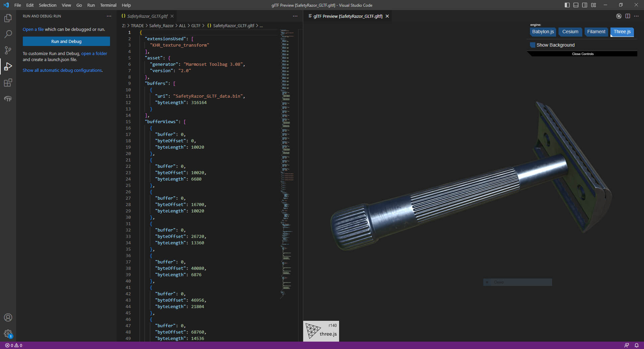Screen dimensions: 644x349
Task: Click the notifications bell in status bar
Action: click(636, 345)
